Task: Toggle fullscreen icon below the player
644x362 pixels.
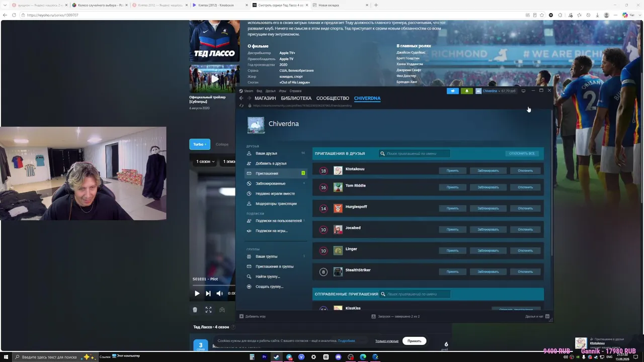Action: click(x=208, y=310)
